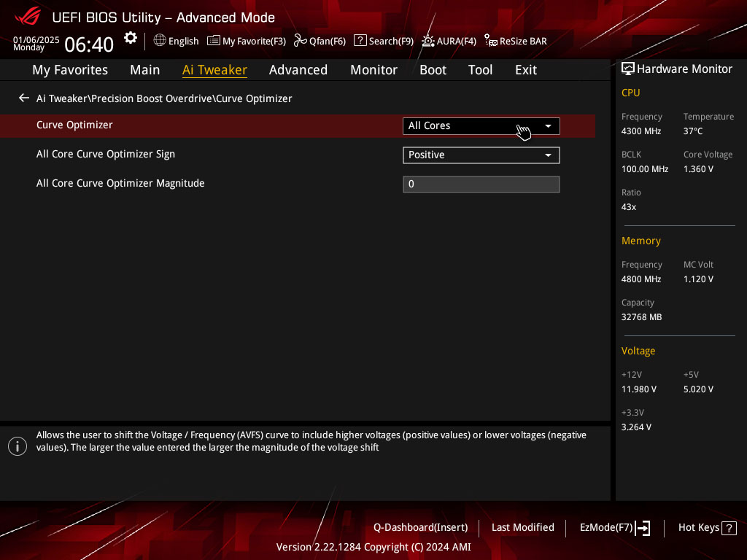Click the Voltage section heading

(638, 351)
